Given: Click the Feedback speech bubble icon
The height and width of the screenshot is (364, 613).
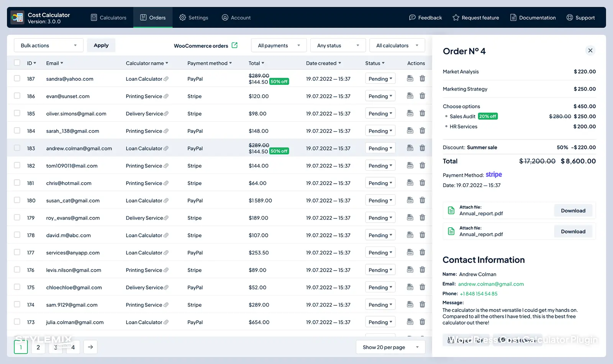Looking at the screenshot, I should tap(412, 17).
